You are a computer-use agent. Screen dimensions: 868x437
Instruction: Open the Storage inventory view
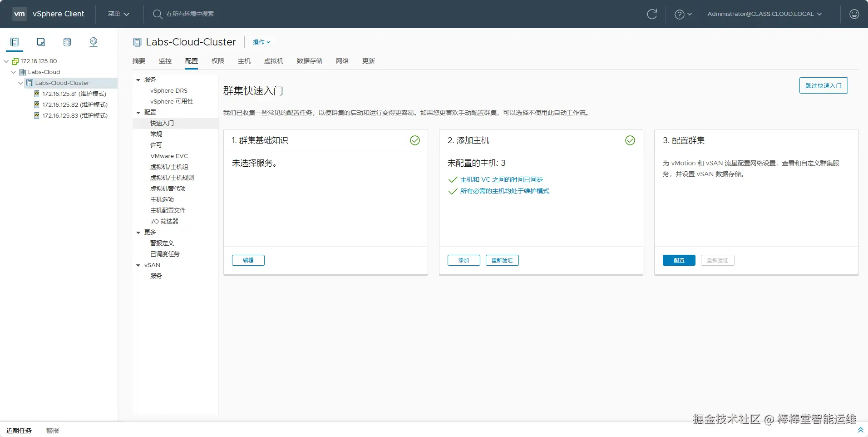[x=67, y=42]
